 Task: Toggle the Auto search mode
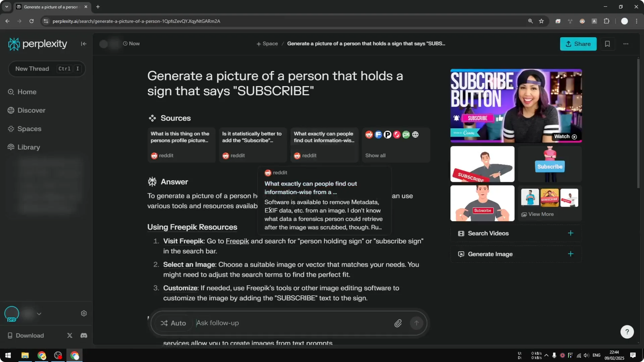click(x=173, y=323)
